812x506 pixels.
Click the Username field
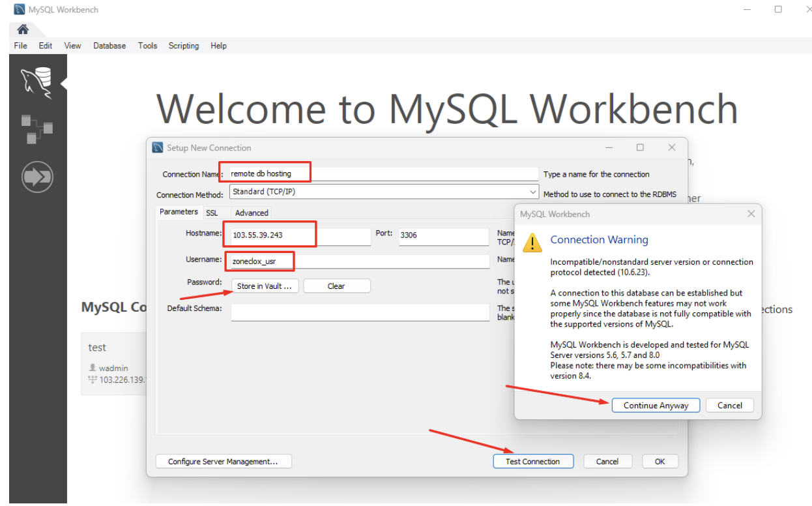coord(360,261)
